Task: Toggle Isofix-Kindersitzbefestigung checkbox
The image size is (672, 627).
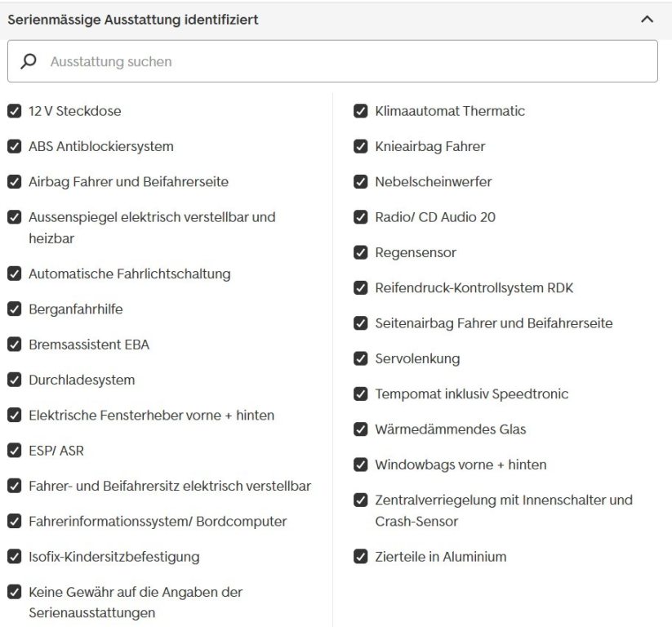Action: click(15, 556)
